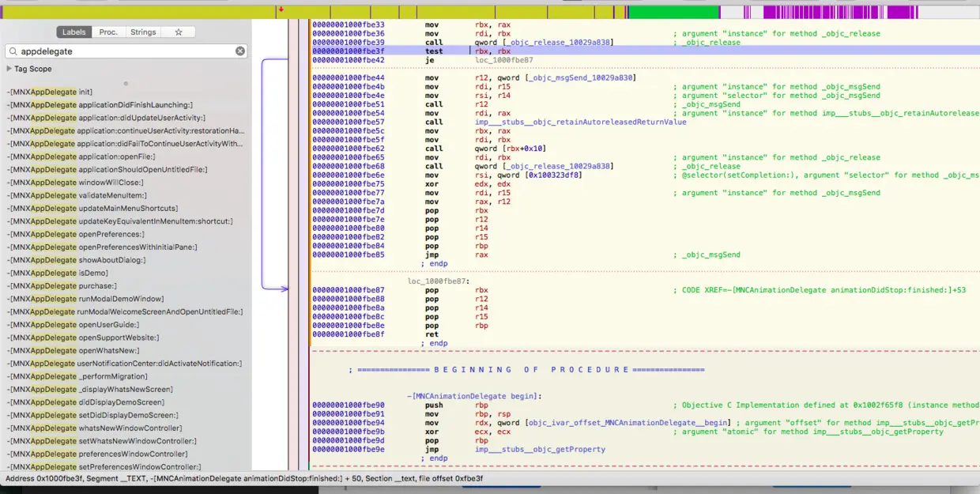Click the call qword [rbx+0x10] instruction
This screenshot has height=494, width=980.
(x=485, y=149)
